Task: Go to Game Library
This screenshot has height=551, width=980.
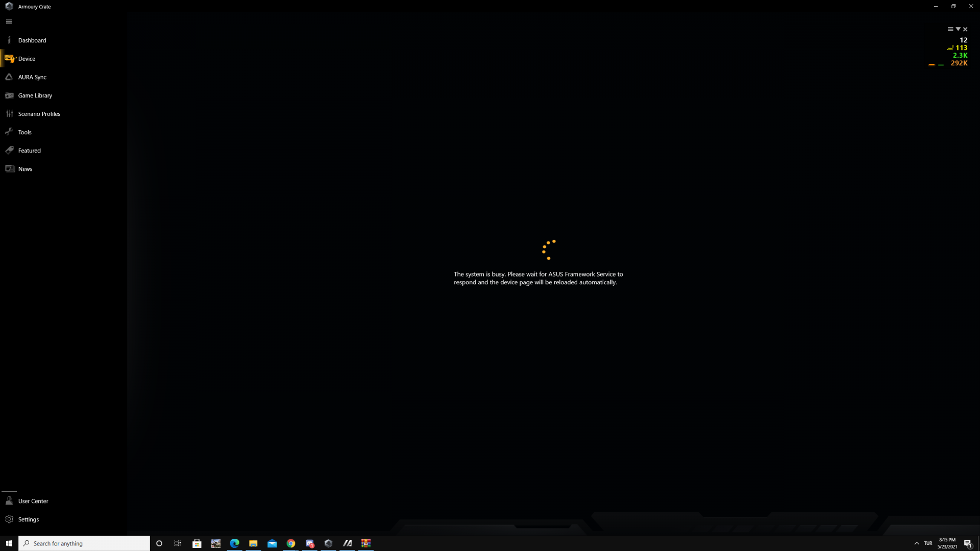Action: 35,95
